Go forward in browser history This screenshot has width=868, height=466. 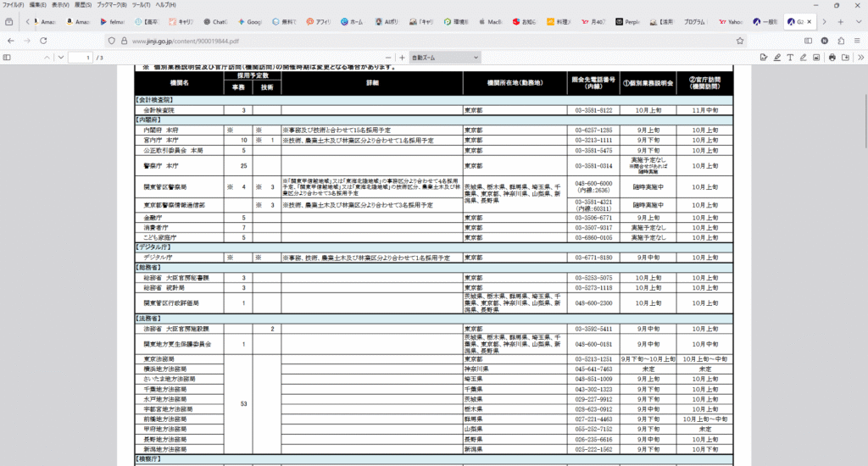[x=27, y=41]
